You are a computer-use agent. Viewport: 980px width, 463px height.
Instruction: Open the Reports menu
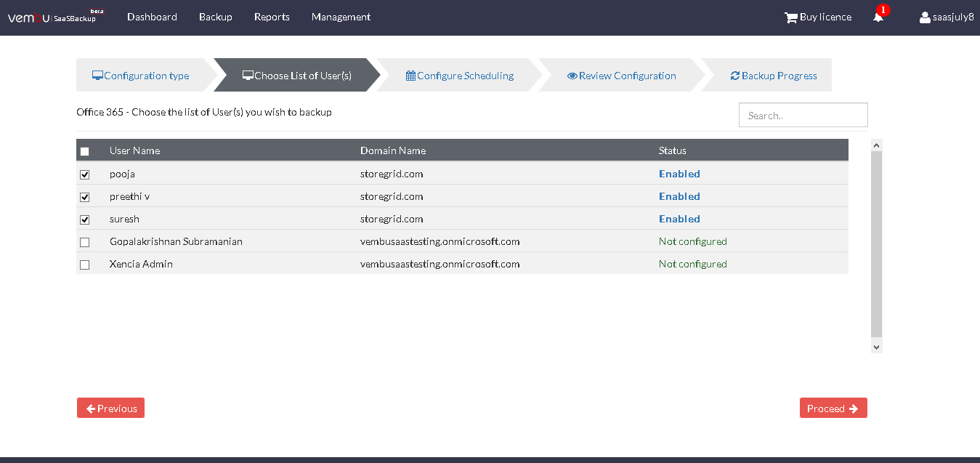(x=272, y=17)
